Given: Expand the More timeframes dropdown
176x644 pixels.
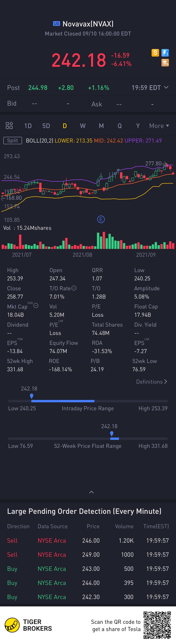Looking at the screenshot, I should [x=159, y=126].
